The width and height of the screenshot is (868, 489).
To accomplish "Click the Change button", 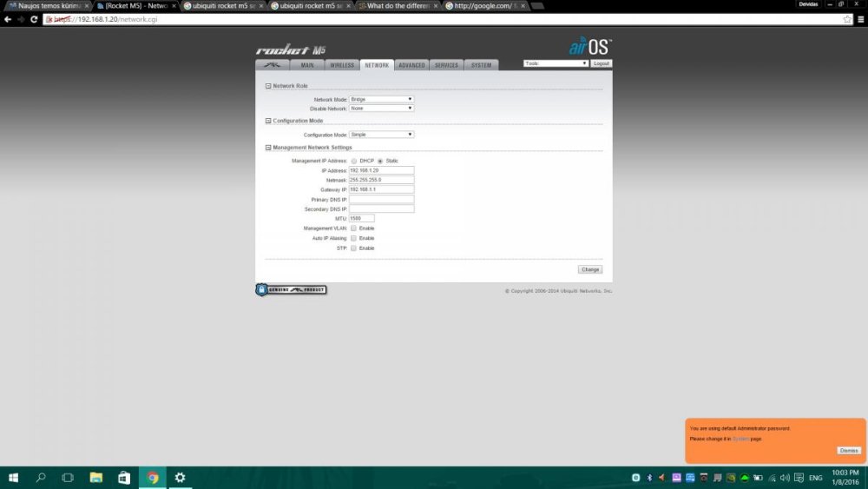I will pos(590,269).
